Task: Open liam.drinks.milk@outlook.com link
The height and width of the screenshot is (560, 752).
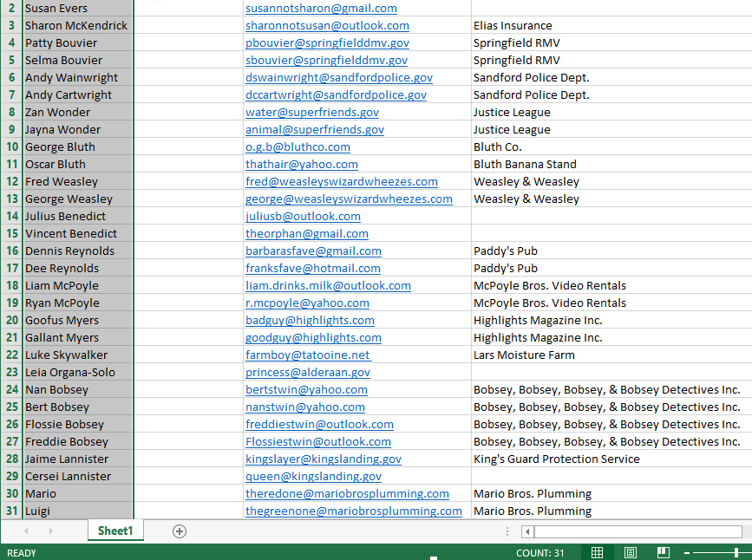Action: [x=328, y=285]
